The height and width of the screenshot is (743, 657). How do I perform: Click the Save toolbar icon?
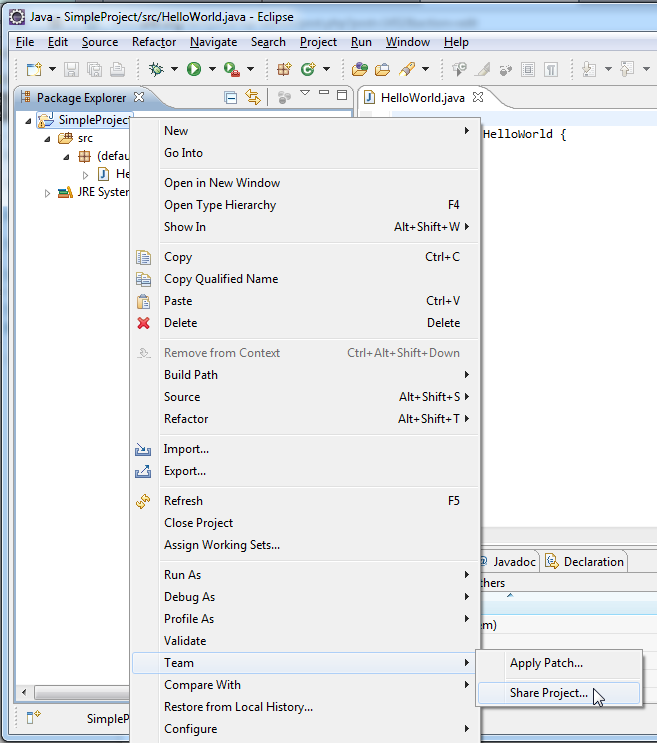[x=71, y=70]
